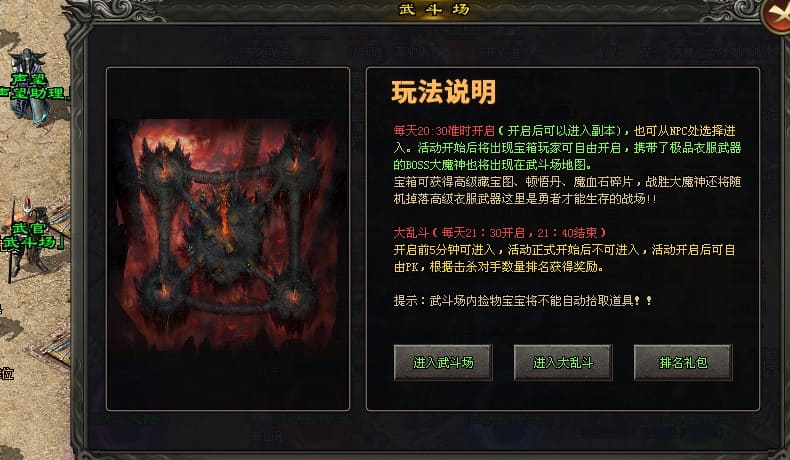Select the 进入大乱斗 button
The image size is (790, 460).
[563, 362]
